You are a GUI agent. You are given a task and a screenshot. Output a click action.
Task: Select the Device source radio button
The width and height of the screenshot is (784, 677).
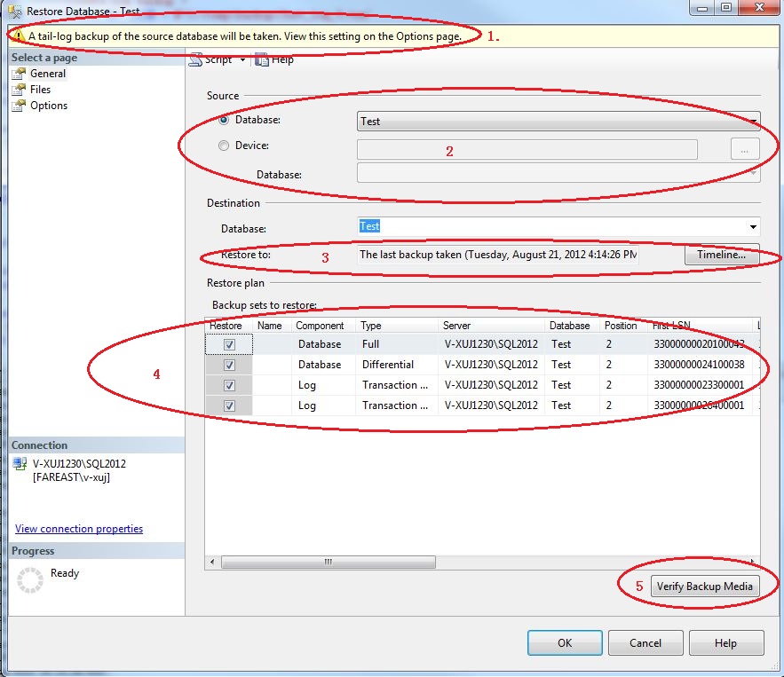[224, 146]
